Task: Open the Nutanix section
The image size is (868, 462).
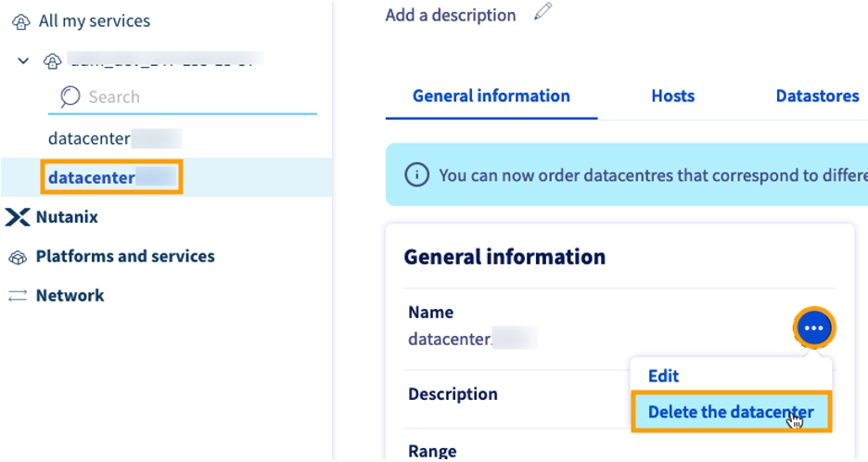Action: (x=67, y=216)
